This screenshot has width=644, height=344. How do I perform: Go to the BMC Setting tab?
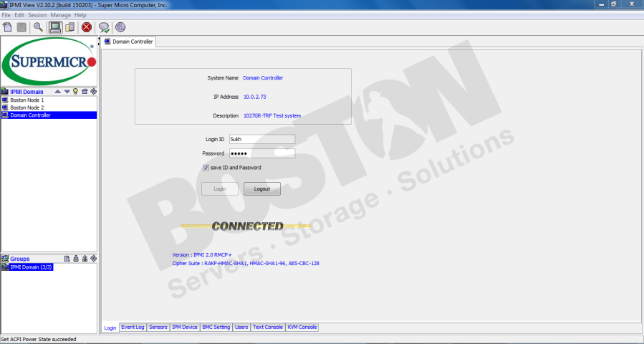coord(216,327)
